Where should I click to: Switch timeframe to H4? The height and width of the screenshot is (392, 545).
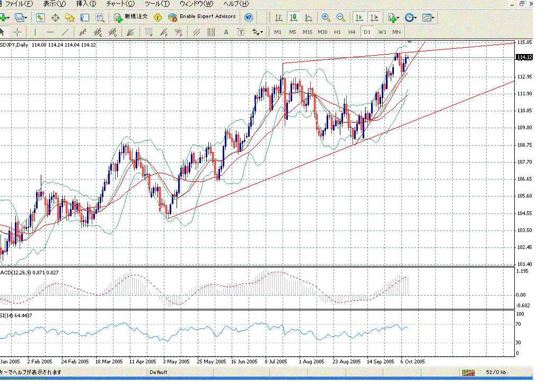(x=351, y=32)
